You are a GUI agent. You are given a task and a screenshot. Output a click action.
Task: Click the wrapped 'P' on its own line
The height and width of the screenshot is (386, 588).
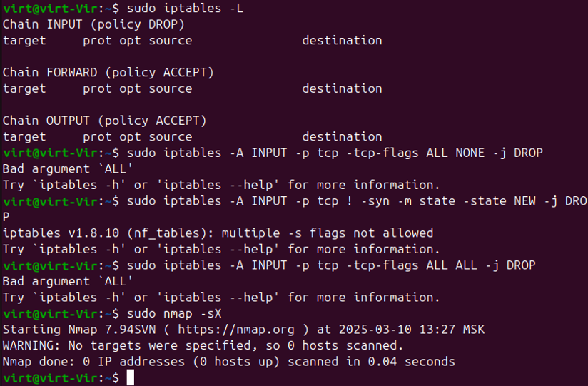[6, 217]
